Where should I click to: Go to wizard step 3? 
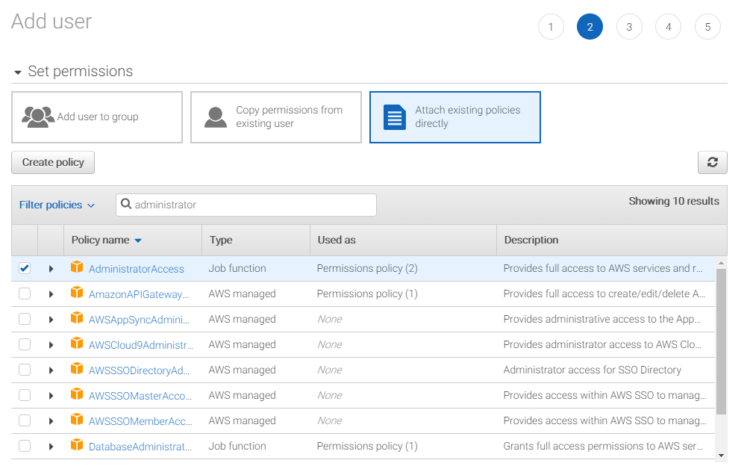629,27
